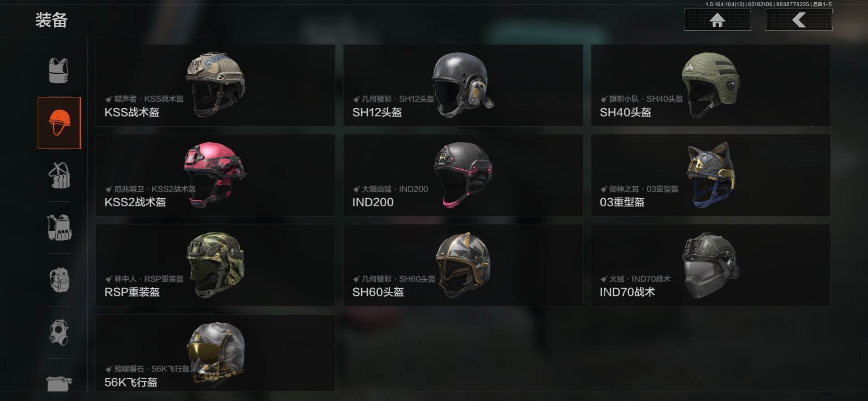Select the SH60头盔 geometric helmet
Viewport: 868px width, 401px height.
point(463,265)
